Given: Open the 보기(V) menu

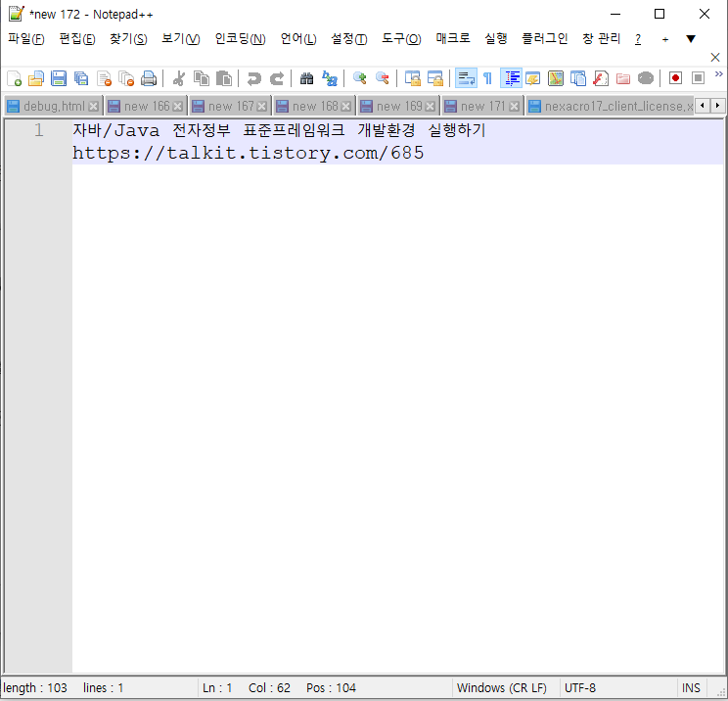Looking at the screenshot, I should pyautogui.click(x=181, y=38).
